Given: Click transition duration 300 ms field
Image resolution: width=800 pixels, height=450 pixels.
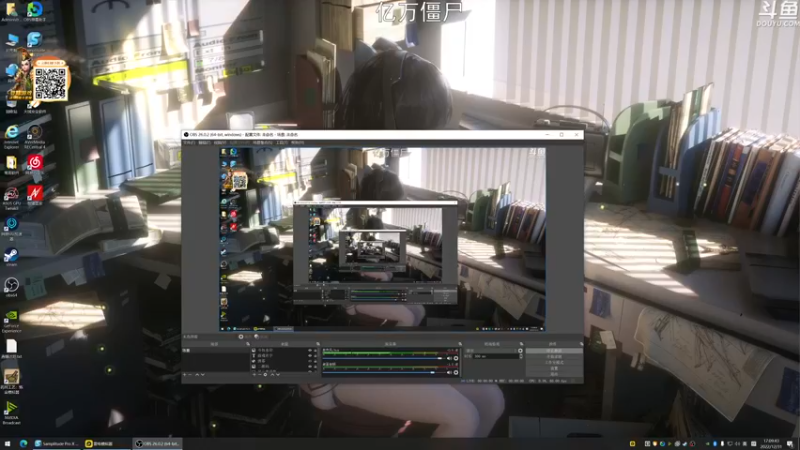Looking at the screenshot, I should tap(496, 356).
